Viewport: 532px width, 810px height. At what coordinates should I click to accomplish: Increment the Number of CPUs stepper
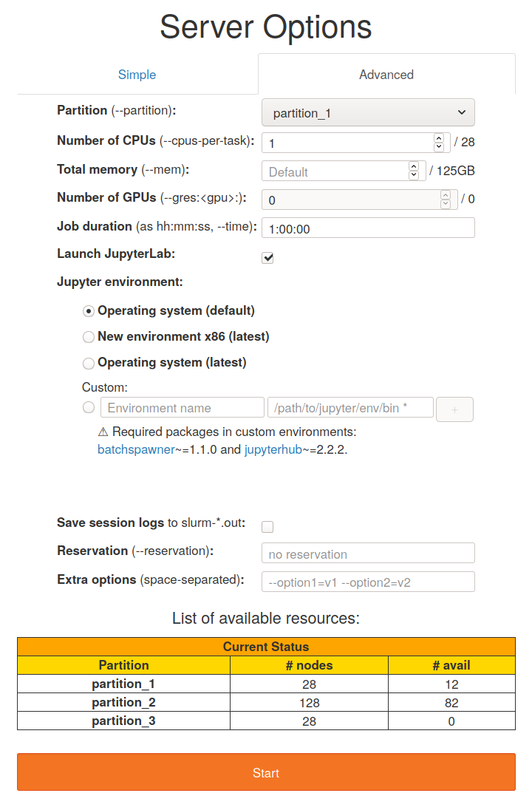point(439,138)
